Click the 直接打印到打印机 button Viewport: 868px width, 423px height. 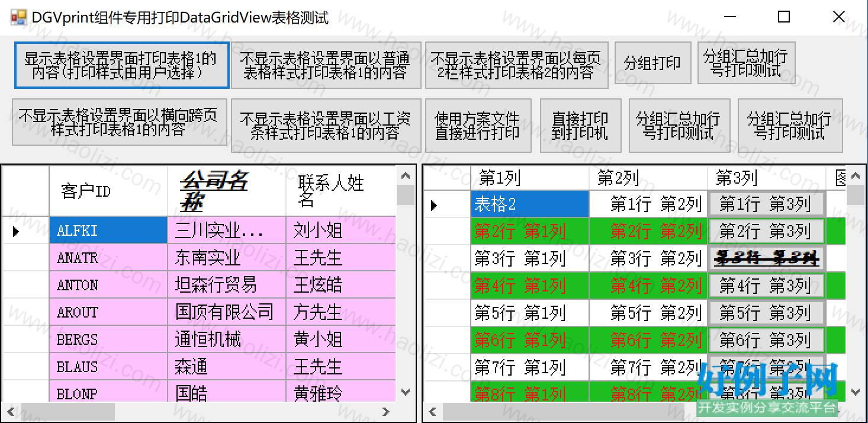581,125
